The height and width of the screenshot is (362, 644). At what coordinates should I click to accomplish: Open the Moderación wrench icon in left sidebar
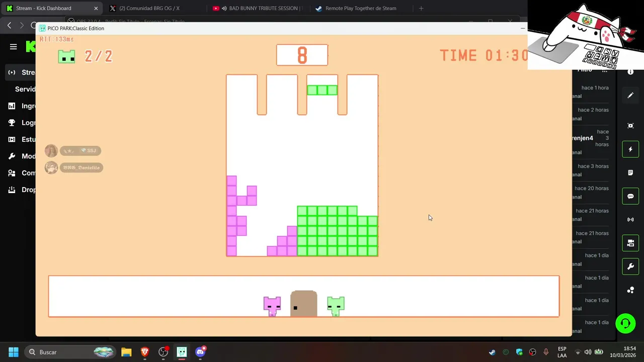(x=12, y=156)
